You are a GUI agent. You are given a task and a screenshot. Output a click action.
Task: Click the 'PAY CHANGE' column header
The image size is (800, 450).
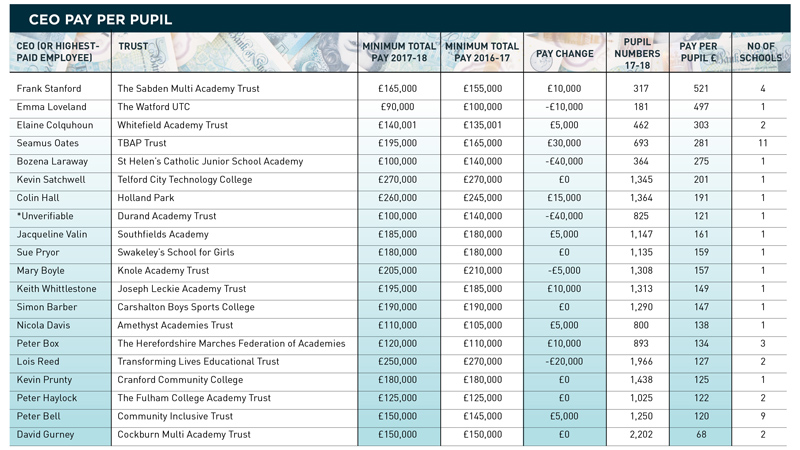(x=565, y=54)
